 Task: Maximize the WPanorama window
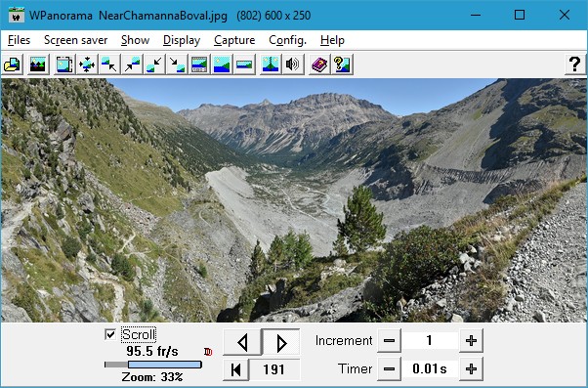[x=520, y=15]
